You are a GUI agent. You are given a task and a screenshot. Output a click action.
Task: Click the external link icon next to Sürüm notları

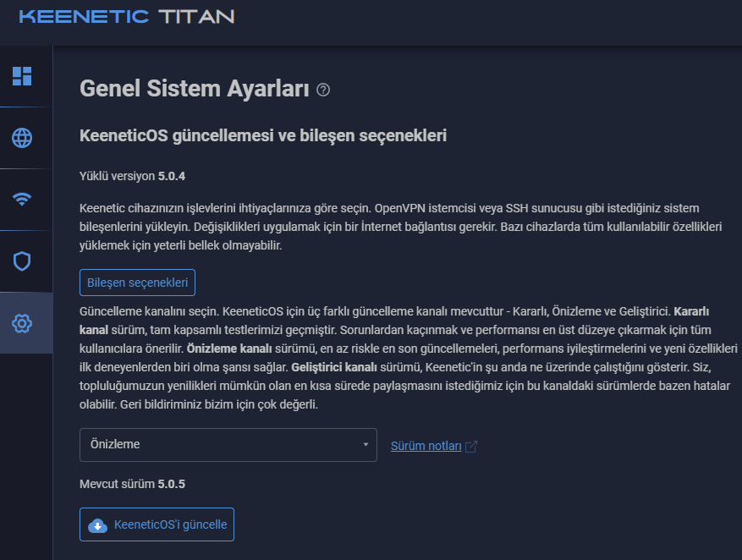coord(471,447)
